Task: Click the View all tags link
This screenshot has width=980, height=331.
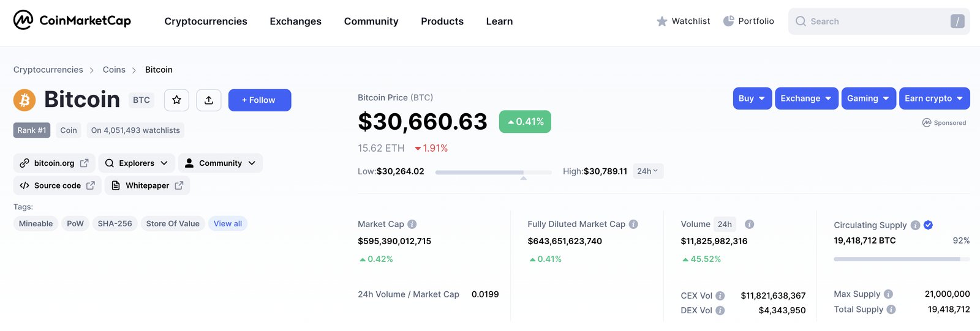Action: [228, 224]
